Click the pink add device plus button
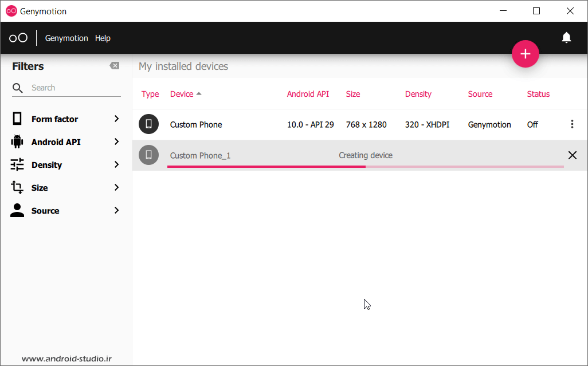Image resolution: width=588 pixels, height=366 pixels. (525, 54)
